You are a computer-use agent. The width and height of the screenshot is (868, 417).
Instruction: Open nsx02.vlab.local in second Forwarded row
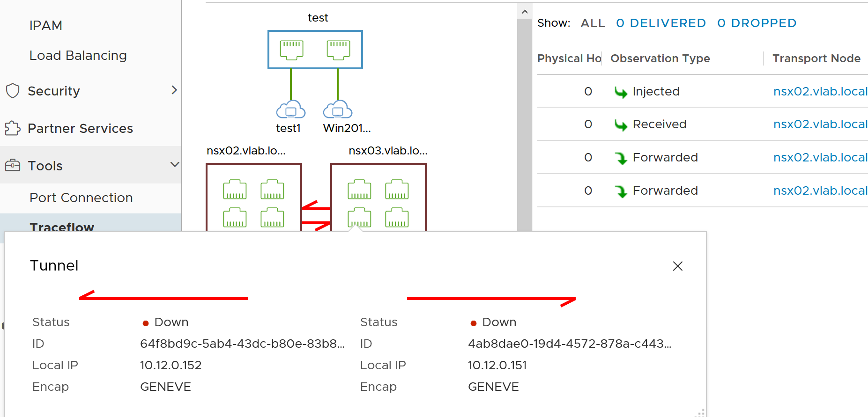tap(820, 190)
